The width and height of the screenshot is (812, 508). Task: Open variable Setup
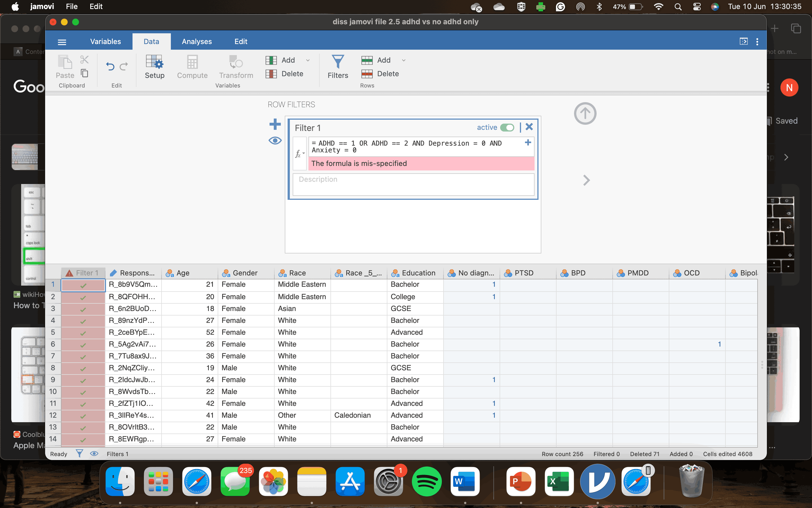click(x=155, y=67)
